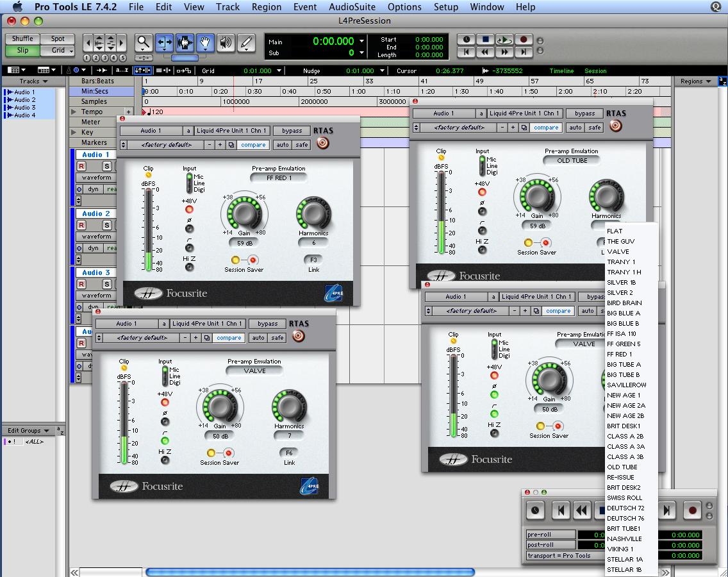This screenshot has height=577, width=728.
Task: Select the Zoomer magnifier tool
Action: point(144,43)
